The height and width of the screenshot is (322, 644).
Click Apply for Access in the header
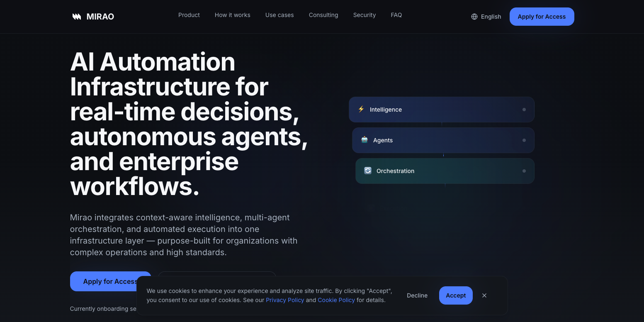point(542,17)
